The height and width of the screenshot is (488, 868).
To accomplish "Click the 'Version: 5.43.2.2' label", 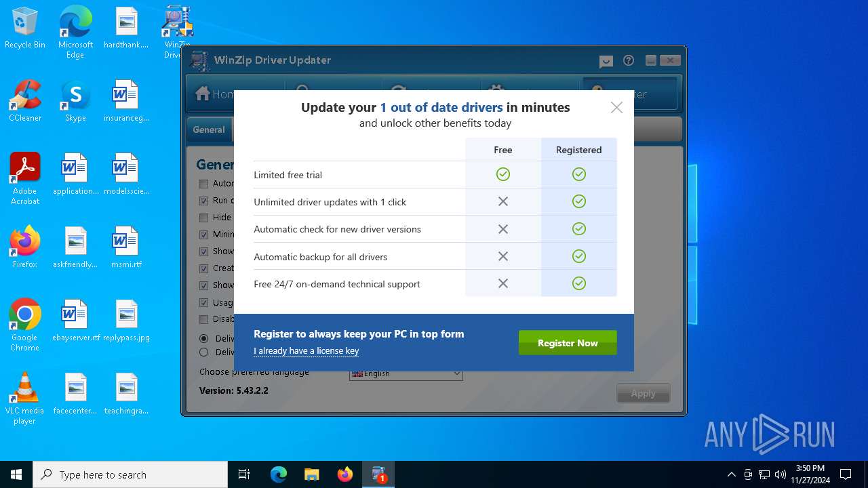I will [234, 390].
